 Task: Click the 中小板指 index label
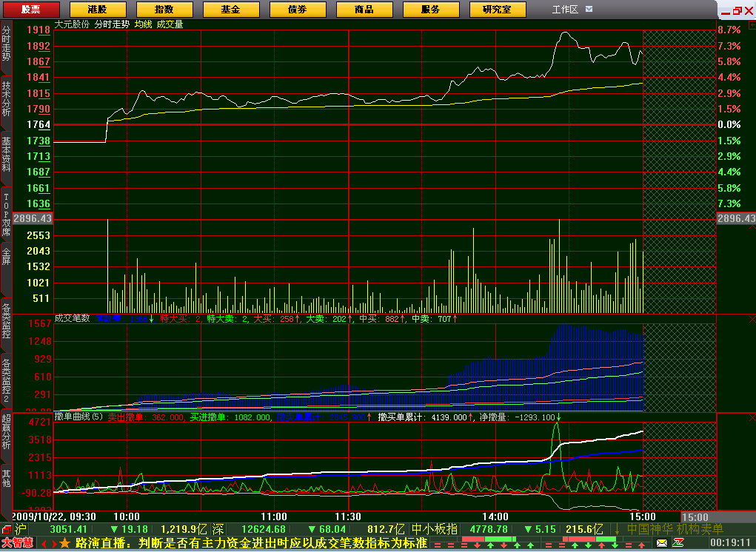[435, 529]
